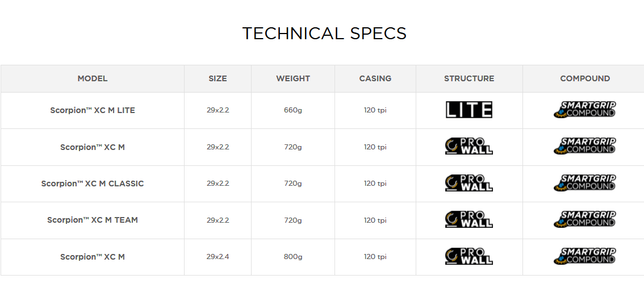The height and width of the screenshot is (296, 644).
Task: Select the COMPOUND column header
Action: tap(585, 78)
